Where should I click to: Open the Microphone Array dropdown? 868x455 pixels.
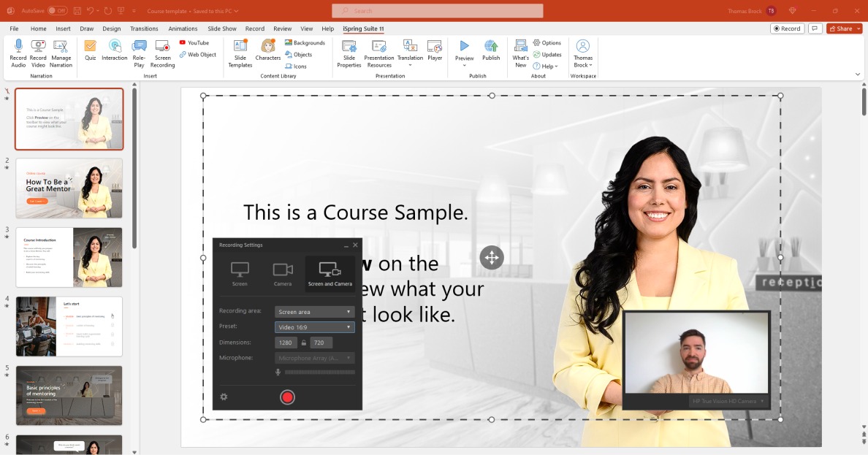click(x=313, y=357)
